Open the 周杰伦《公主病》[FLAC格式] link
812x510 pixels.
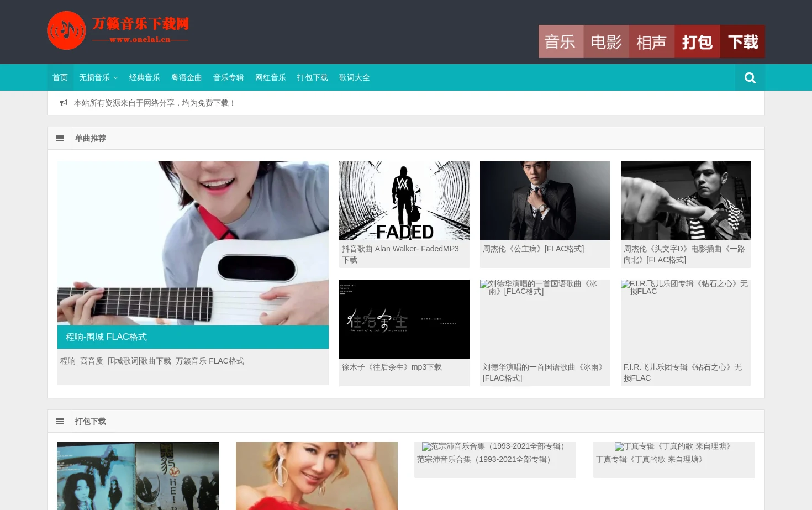pos(533,249)
